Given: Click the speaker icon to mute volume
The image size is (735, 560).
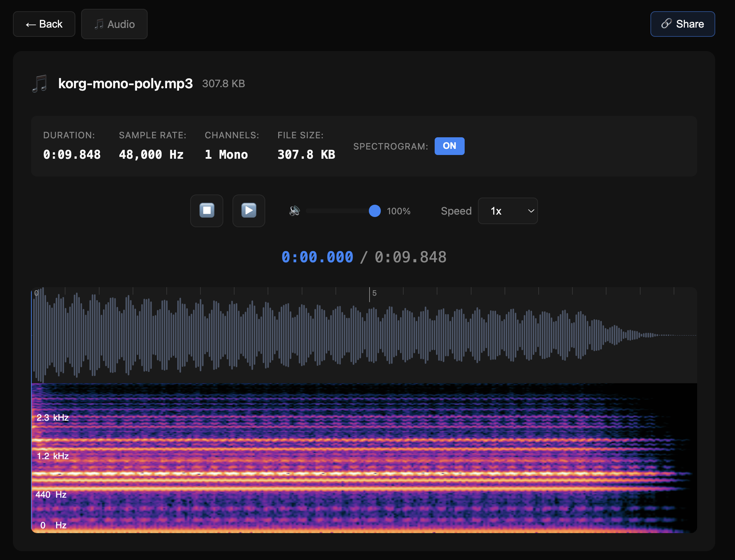Looking at the screenshot, I should (x=294, y=211).
